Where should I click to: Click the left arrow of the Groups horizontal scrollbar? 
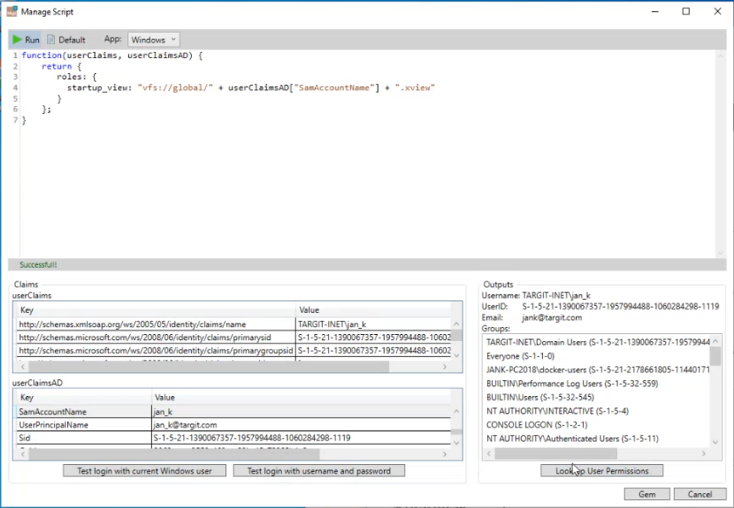click(489, 453)
